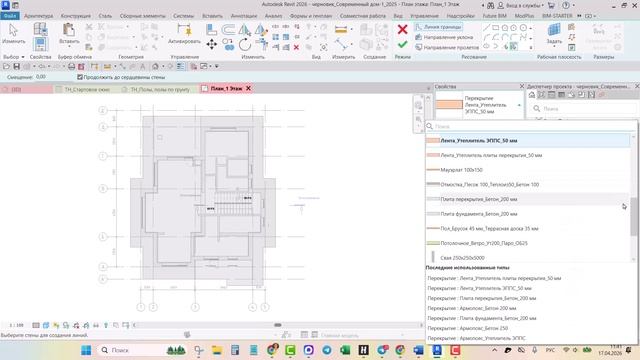Image resolution: width=640 pixels, height=360 pixels.
Task: Expand the Выбор panel dropdown
Action: (23, 57)
